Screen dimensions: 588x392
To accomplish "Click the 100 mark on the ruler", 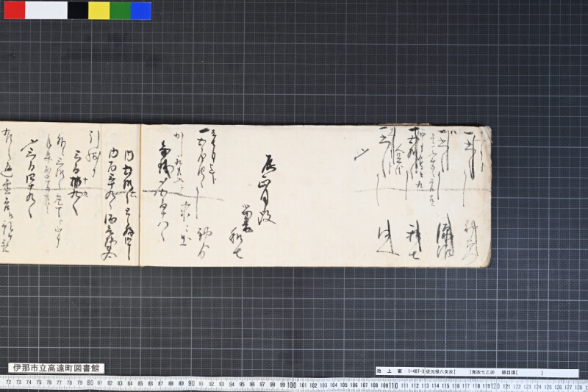I will [x=293, y=385].
